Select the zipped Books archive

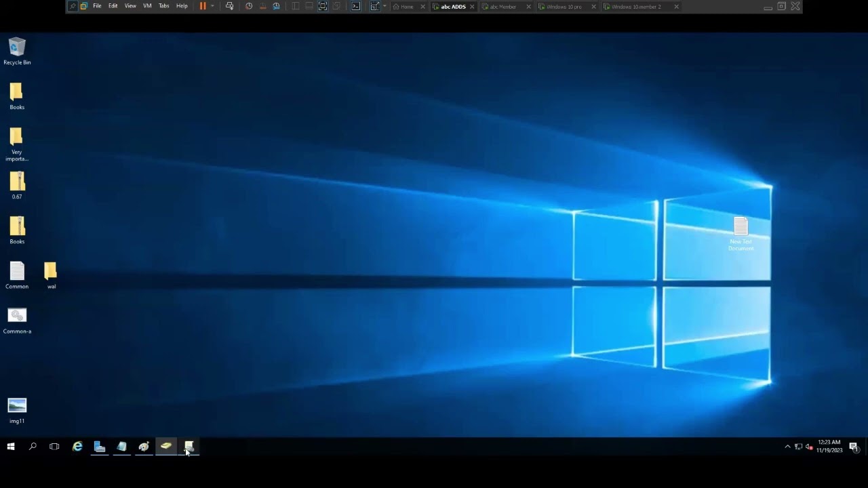(17, 230)
